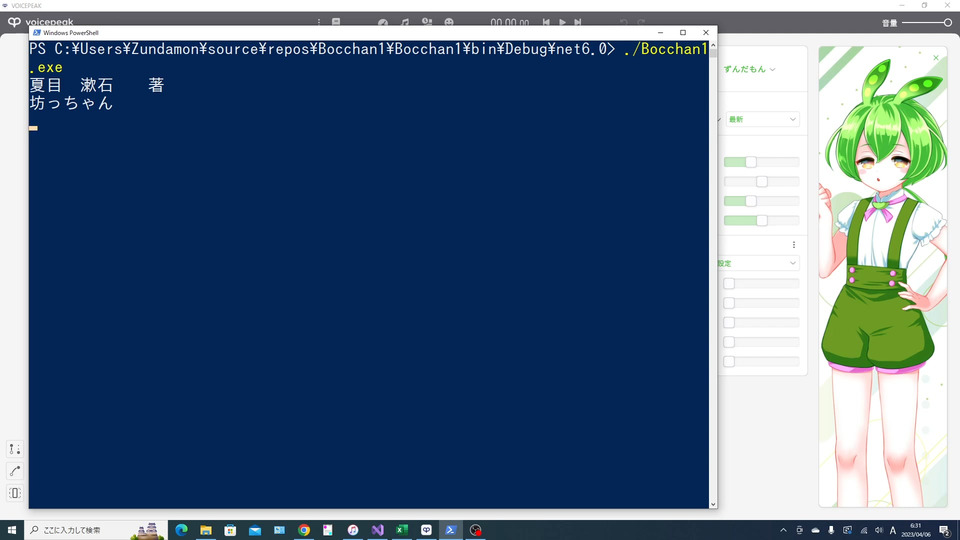
Task: Close the Zundamon character image panel
Action: point(936,58)
